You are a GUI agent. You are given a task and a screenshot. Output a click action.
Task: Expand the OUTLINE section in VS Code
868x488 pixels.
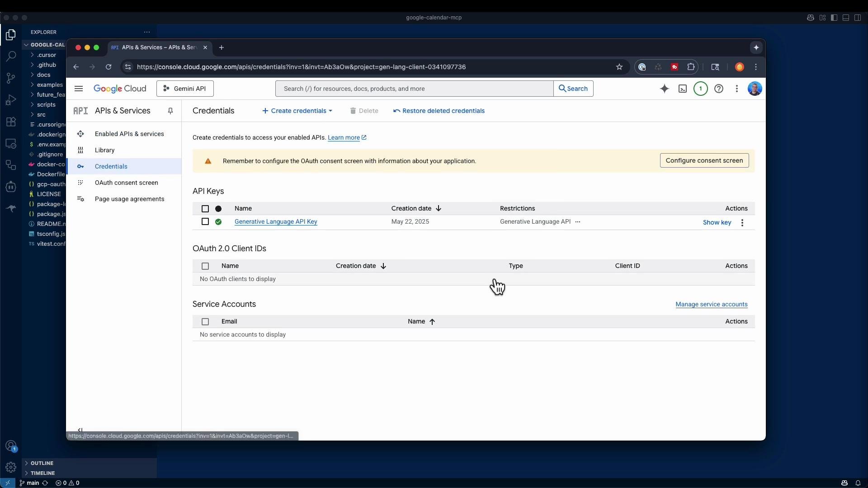[x=42, y=463]
